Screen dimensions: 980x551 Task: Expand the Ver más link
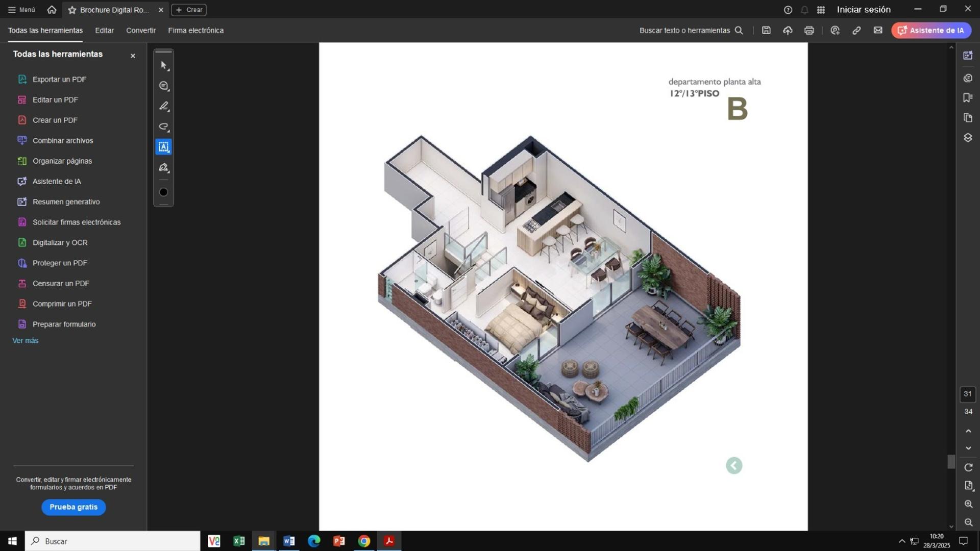26,340
